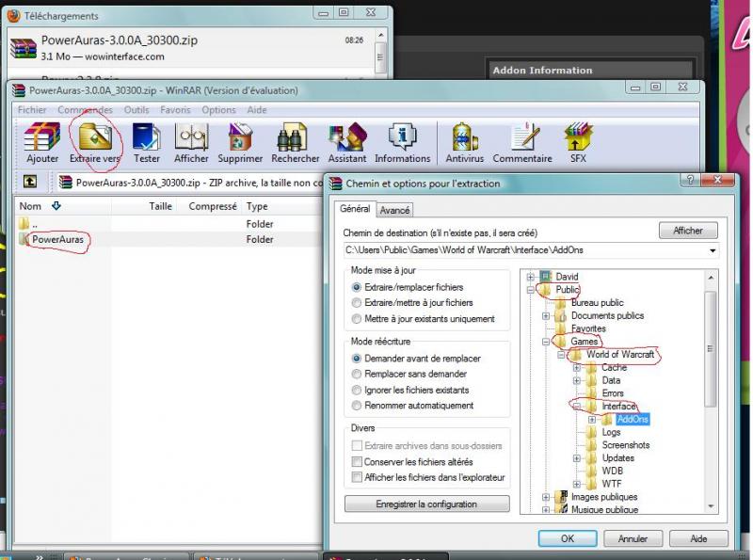This screenshot has width=753, height=560.
Task: Select the David user node icon
Action: [x=546, y=276]
